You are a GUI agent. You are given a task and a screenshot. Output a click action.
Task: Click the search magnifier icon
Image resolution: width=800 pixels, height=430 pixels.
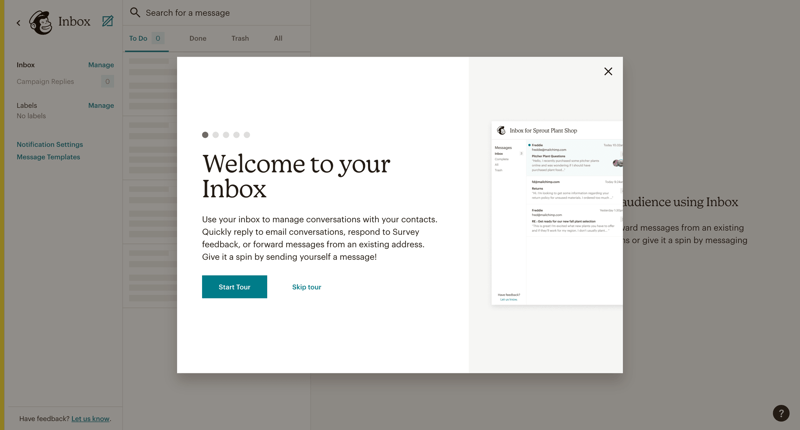[x=135, y=12]
